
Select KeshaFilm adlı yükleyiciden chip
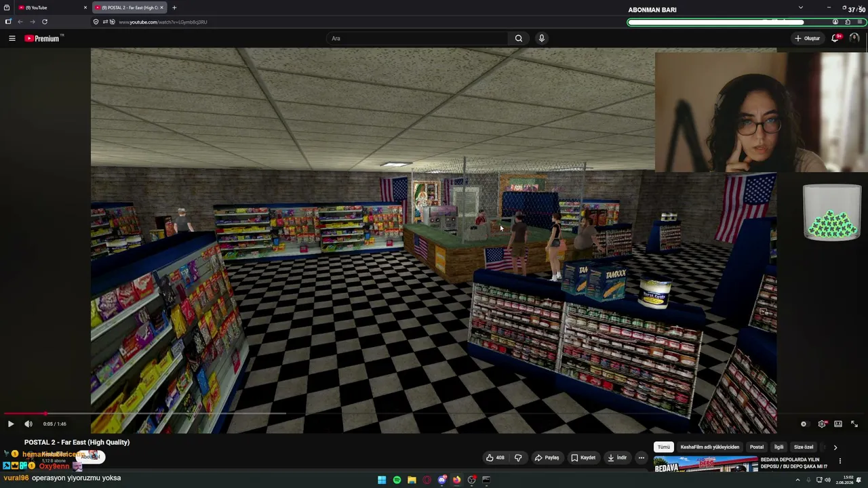[710, 447]
